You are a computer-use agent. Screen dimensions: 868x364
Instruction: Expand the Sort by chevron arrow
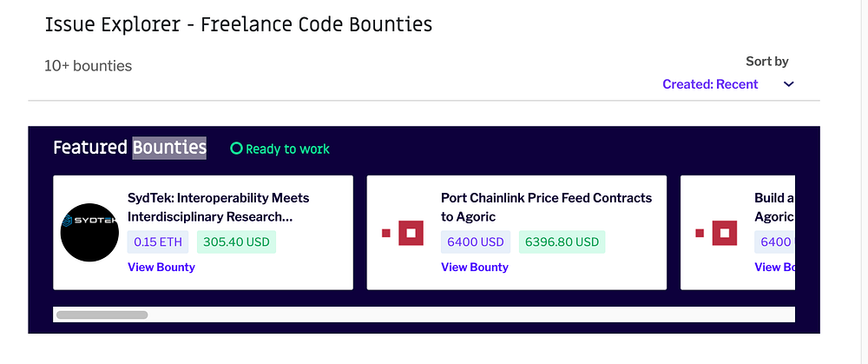788,84
